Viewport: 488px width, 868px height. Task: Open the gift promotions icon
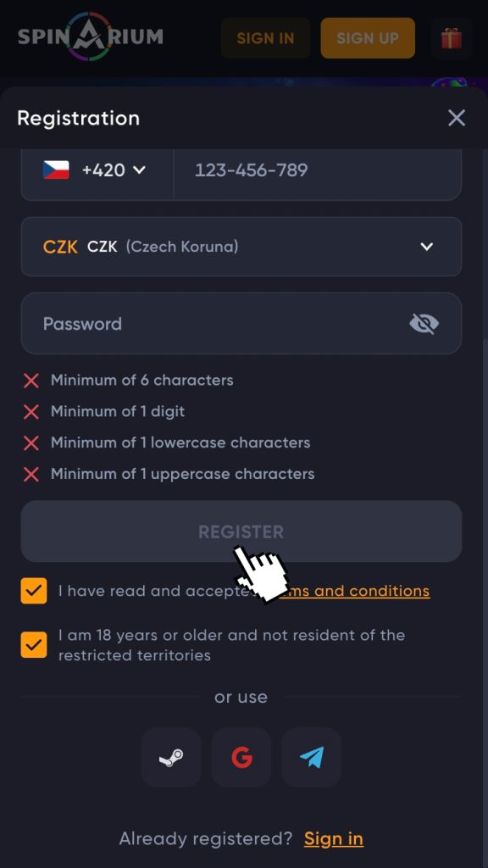pos(452,38)
